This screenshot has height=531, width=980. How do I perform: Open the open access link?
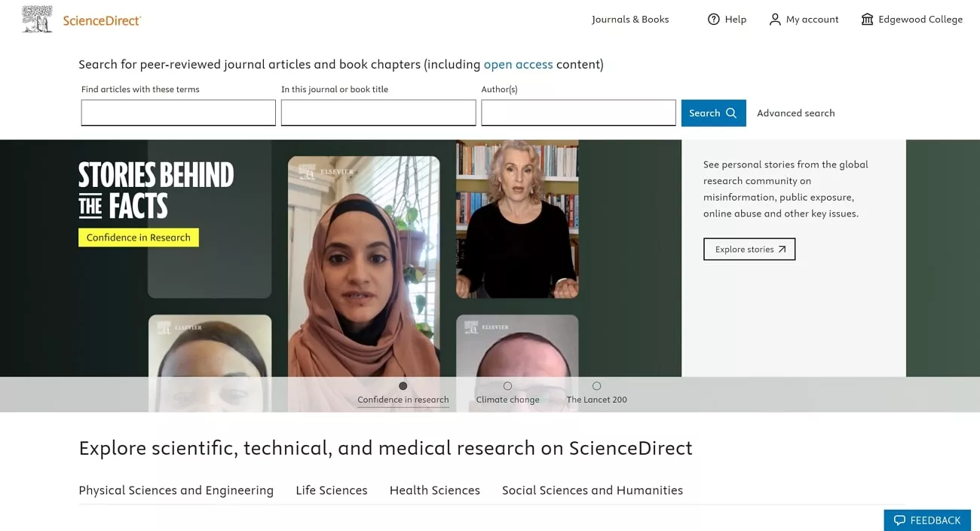[518, 64]
